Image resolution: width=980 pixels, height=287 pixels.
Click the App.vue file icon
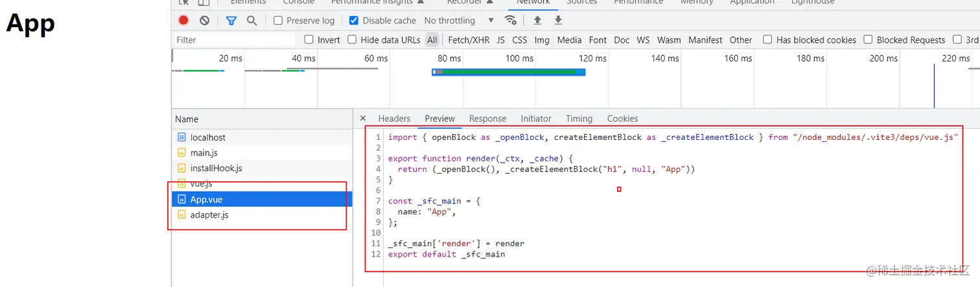181,200
